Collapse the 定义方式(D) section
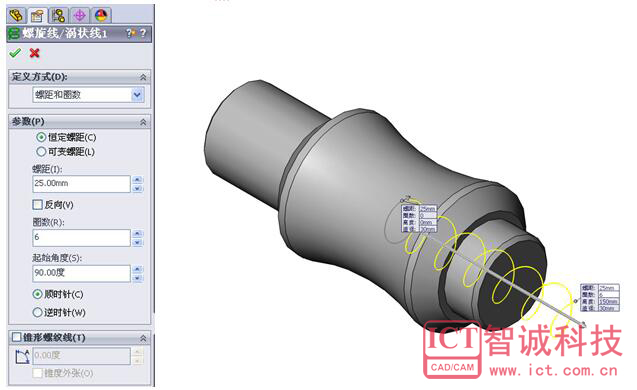Screen dimensions: 637x390 (143, 77)
